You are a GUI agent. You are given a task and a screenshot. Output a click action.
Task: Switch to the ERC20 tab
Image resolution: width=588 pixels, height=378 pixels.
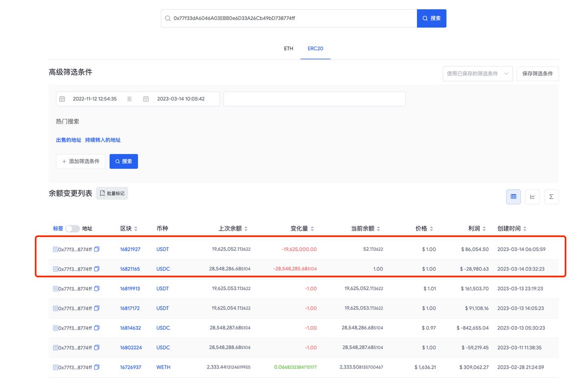tap(316, 48)
